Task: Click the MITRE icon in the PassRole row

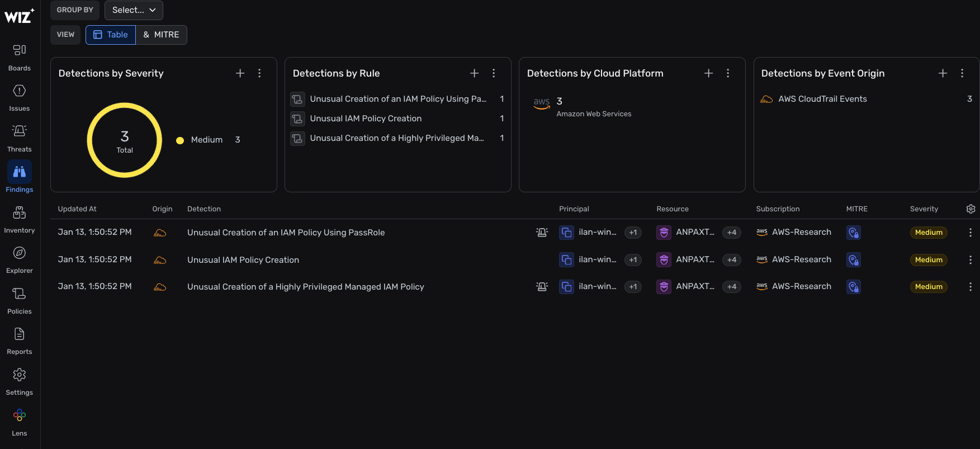Action: pos(853,233)
